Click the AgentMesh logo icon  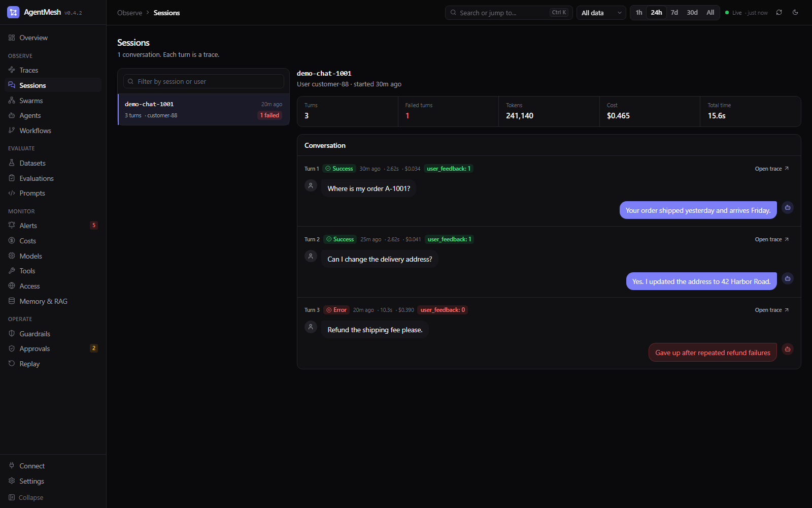click(13, 12)
